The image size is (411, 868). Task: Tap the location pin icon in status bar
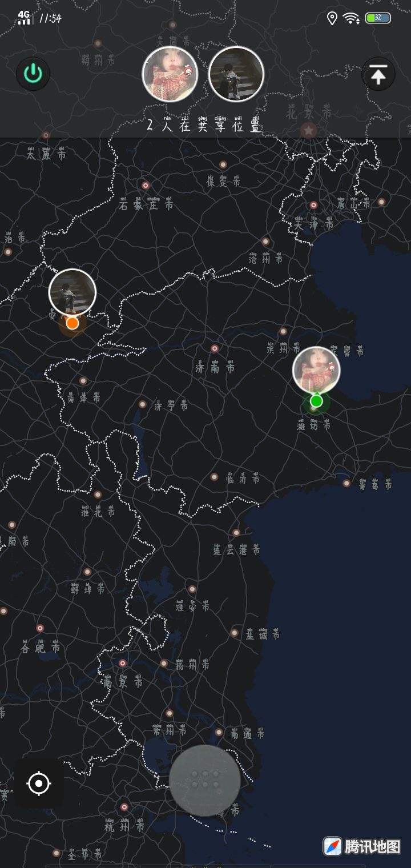(332, 18)
